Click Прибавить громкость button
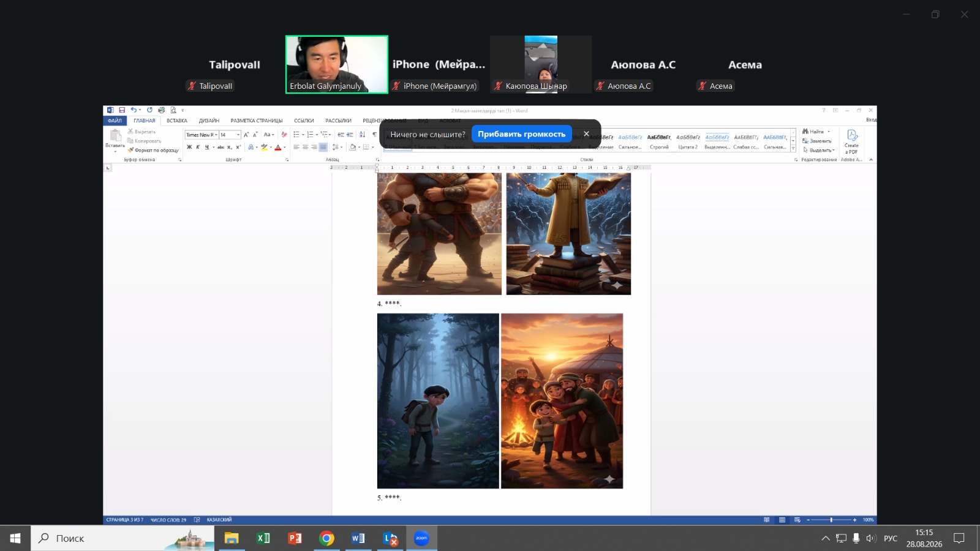This screenshot has height=551, width=980. [521, 134]
